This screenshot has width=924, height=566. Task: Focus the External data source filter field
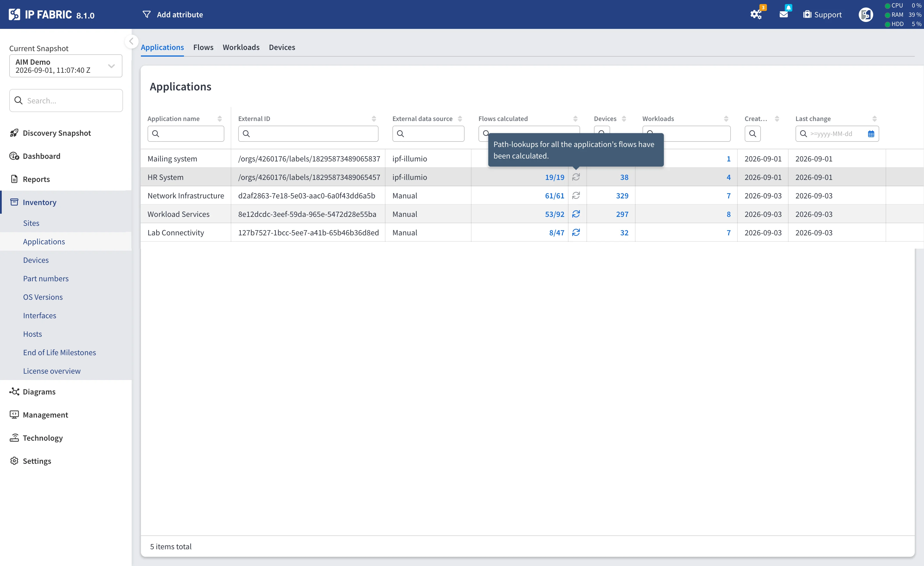click(428, 133)
